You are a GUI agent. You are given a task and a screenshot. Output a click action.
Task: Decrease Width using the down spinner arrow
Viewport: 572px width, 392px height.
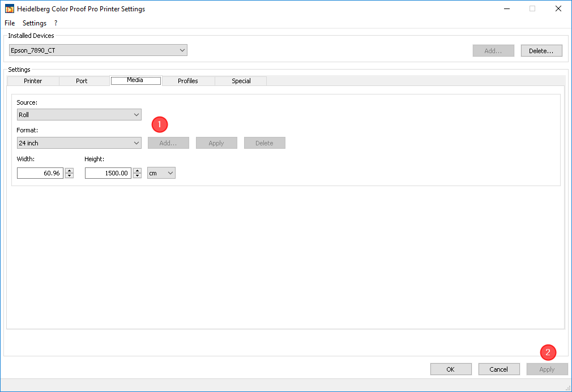pyautogui.click(x=69, y=175)
